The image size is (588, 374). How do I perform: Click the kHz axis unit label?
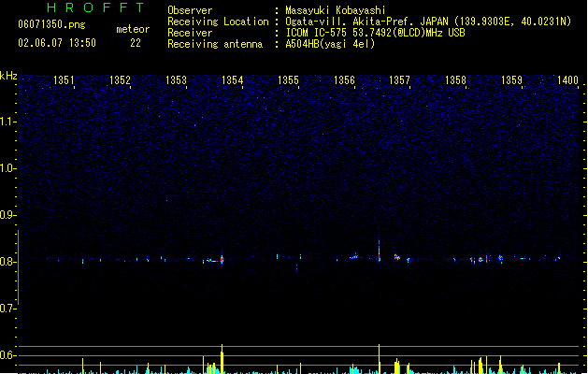coord(8,76)
